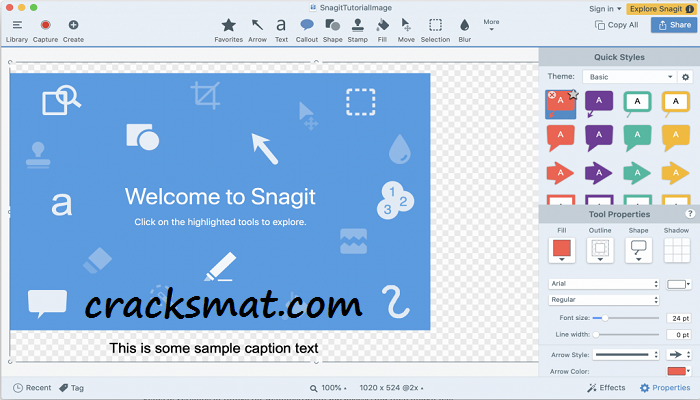Click the Tag button
The height and width of the screenshot is (400, 700).
(x=71, y=388)
